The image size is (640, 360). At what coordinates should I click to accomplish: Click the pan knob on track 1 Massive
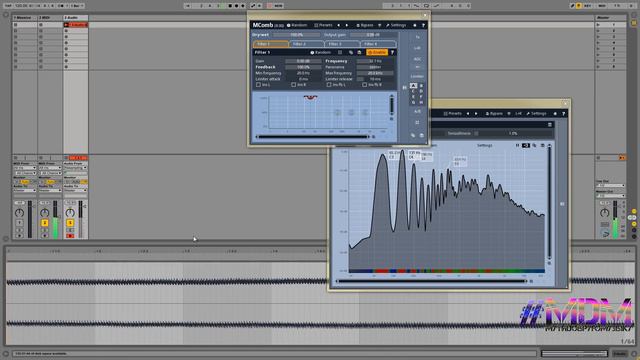coord(19,213)
